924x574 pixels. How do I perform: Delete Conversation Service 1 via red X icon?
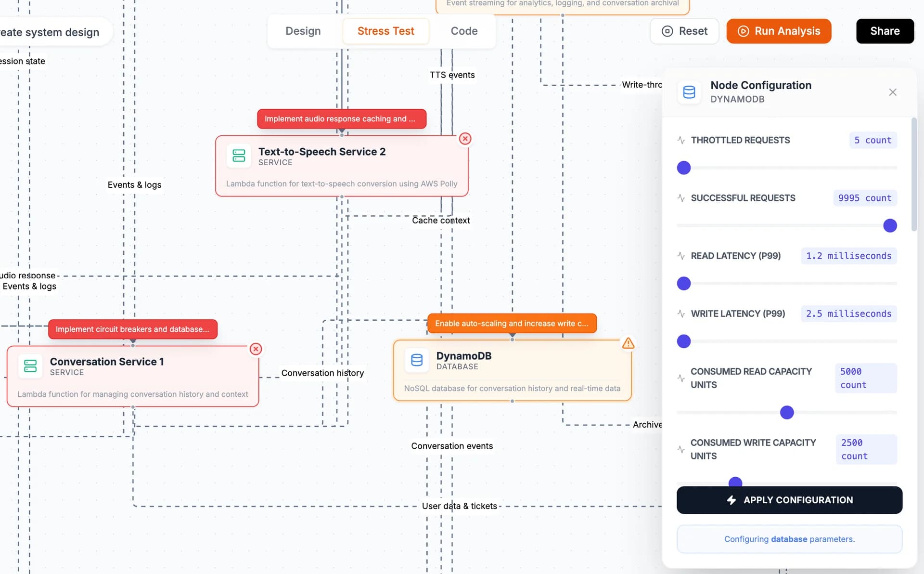pos(256,349)
